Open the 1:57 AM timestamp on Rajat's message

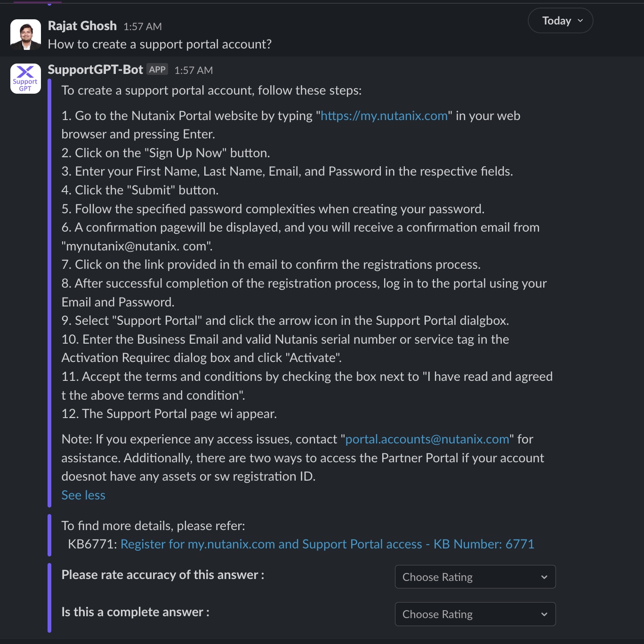pos(143,27)
